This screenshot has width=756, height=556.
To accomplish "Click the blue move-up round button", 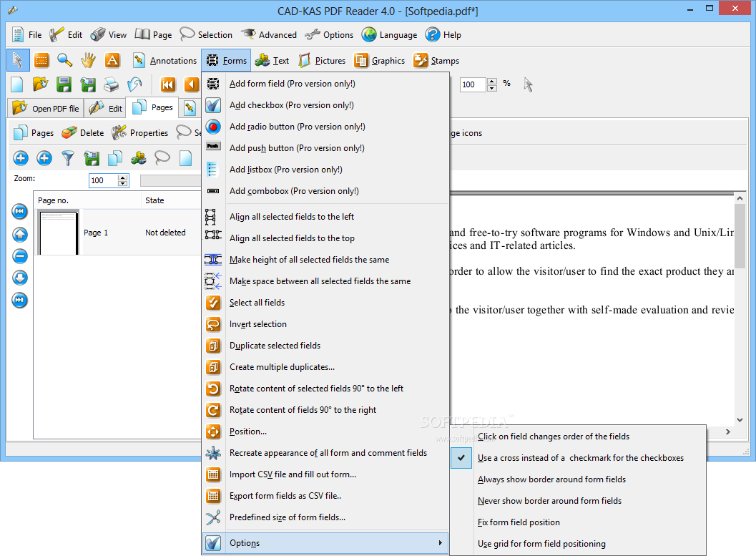I will 20,235.
